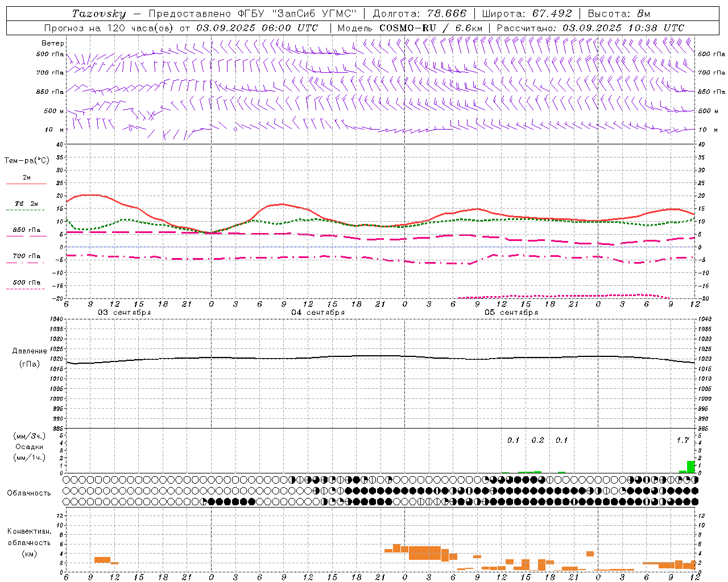The width and height of the screenshot is (728, 582).
Task: Select the "1.7" precipitation amount value
Action: coord(682,440)
